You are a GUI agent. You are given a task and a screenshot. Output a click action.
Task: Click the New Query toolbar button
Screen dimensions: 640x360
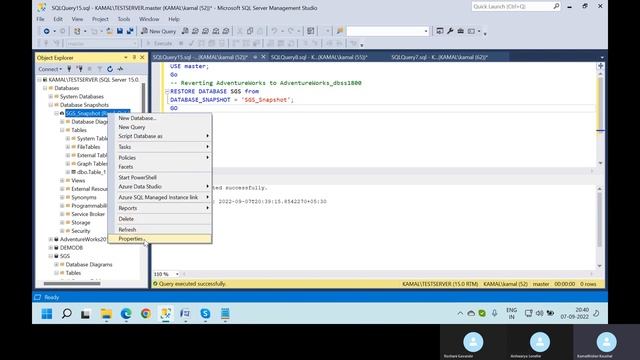[x=158, y=31]
